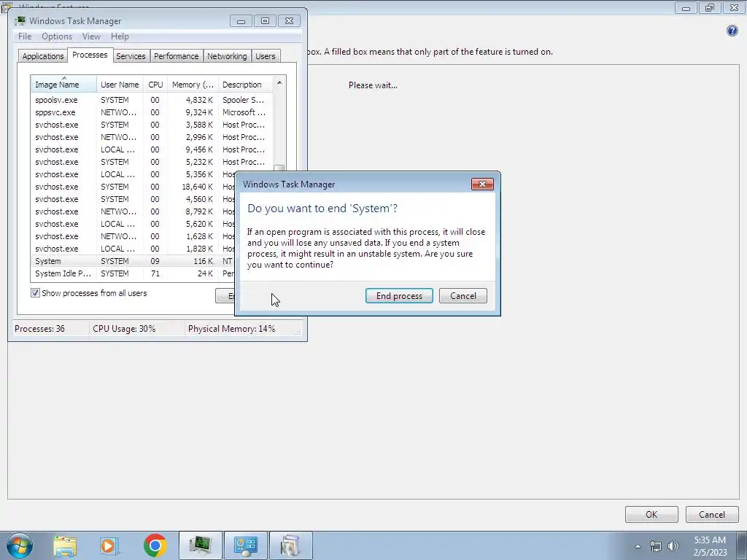
Task: Select Task Manager taskbar icon
Action: [x=201, y=545]
